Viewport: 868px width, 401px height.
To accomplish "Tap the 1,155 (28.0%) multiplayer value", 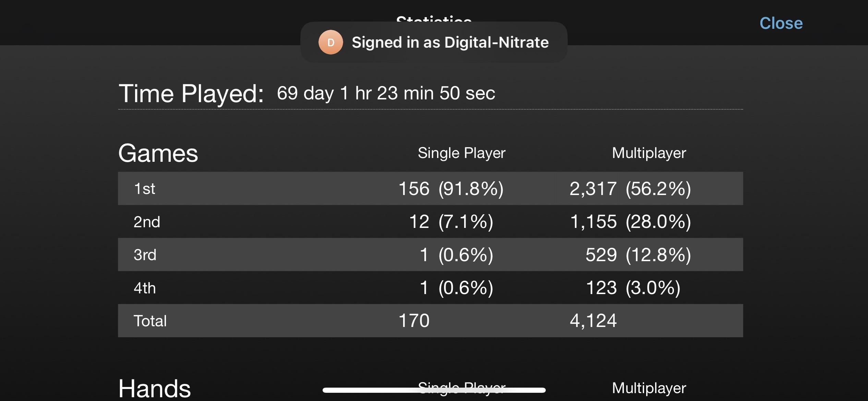I will pos(630,222).
